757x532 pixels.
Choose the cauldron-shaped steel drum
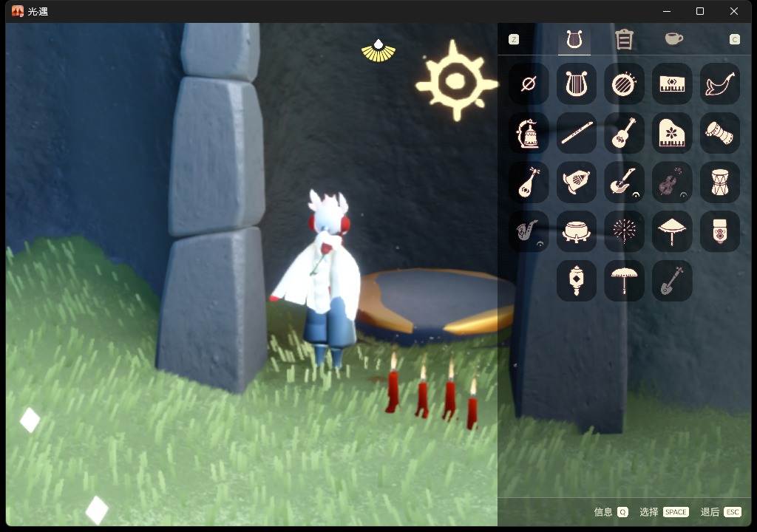(x=577, y=231)
